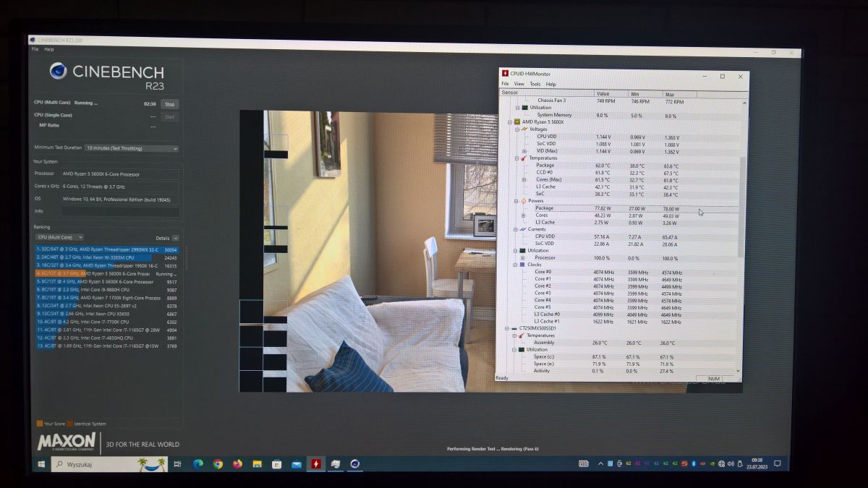The height and width of the screenshot is (488, 868).
Task: Click the SSD Temperatures thermometer icon
Action: point(521,336)
